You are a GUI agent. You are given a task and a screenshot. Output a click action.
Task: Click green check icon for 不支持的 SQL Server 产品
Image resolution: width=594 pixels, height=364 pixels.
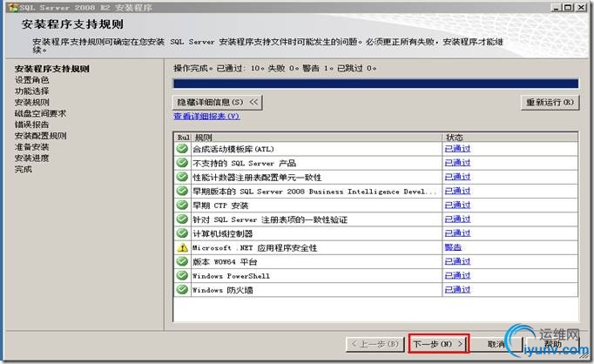pos(182,163)
